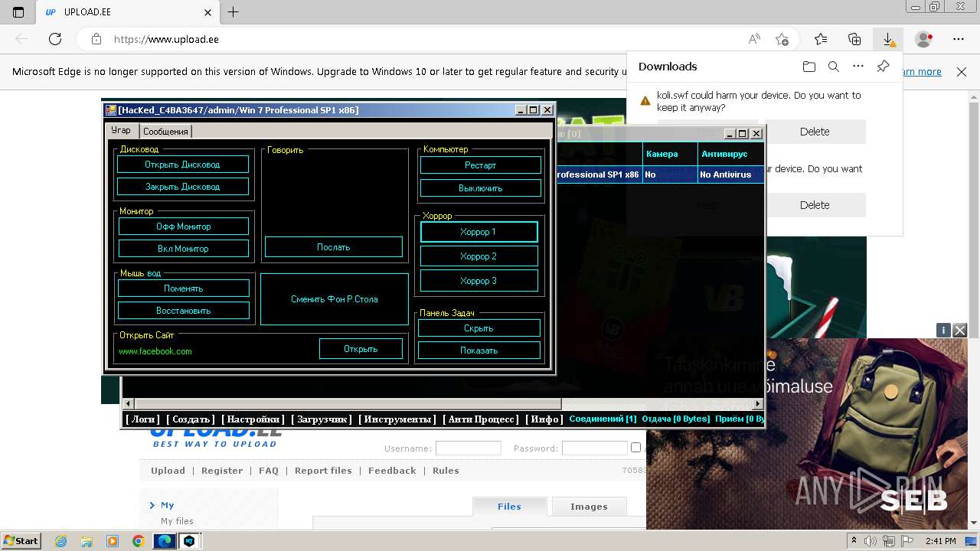Click Скрыть under Панель Задач
Screen dimensions: 980x551
coord(479,328)
